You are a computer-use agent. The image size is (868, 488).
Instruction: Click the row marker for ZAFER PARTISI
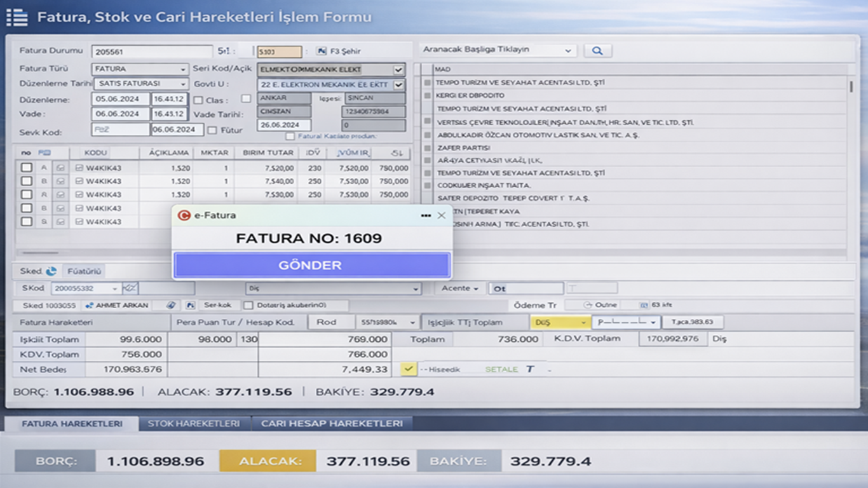[x=427, y=147]
